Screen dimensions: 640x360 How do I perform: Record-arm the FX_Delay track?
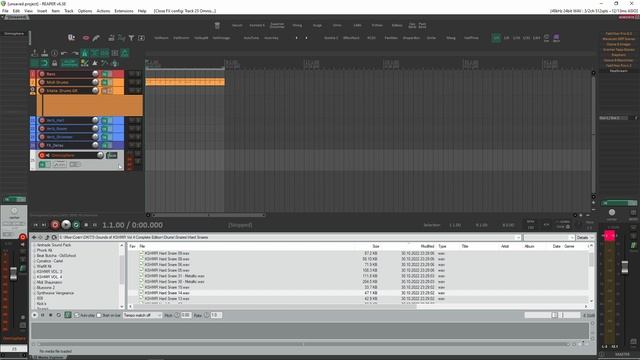(x=42, y=145)
